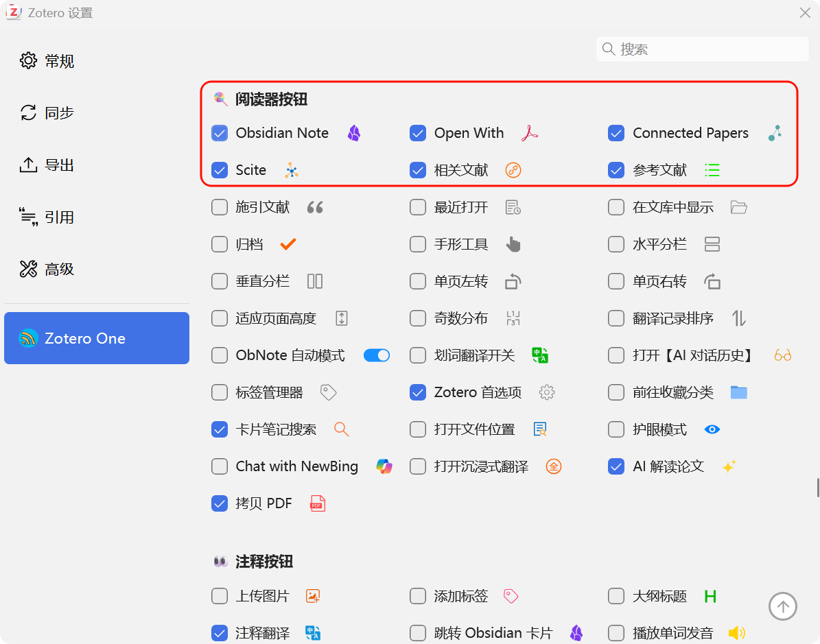Viewport: 820px width, 644px height.
Task: Select the Zotero One pane
Action: tap(97, 338)
